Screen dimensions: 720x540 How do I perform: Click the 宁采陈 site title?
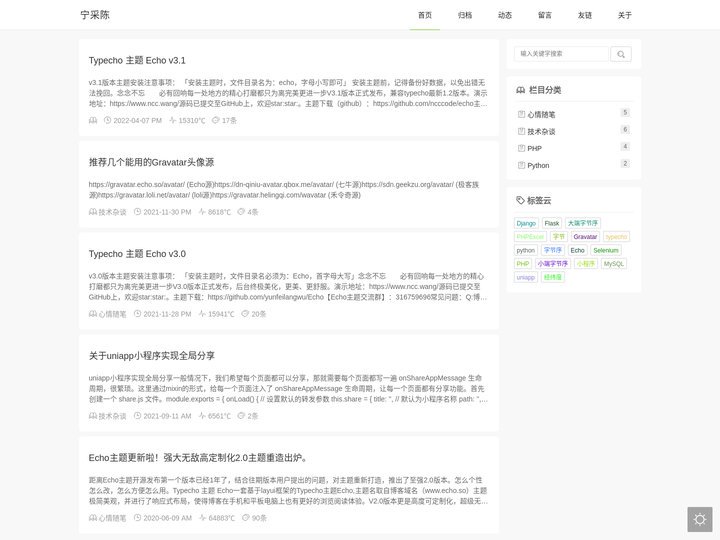click(x=95, y=15)
